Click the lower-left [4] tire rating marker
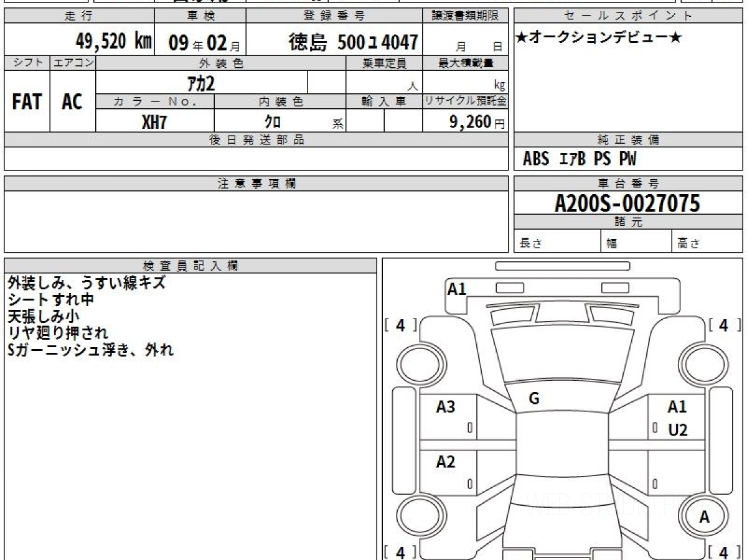This screenshot has width=747, height=560. 400,551
